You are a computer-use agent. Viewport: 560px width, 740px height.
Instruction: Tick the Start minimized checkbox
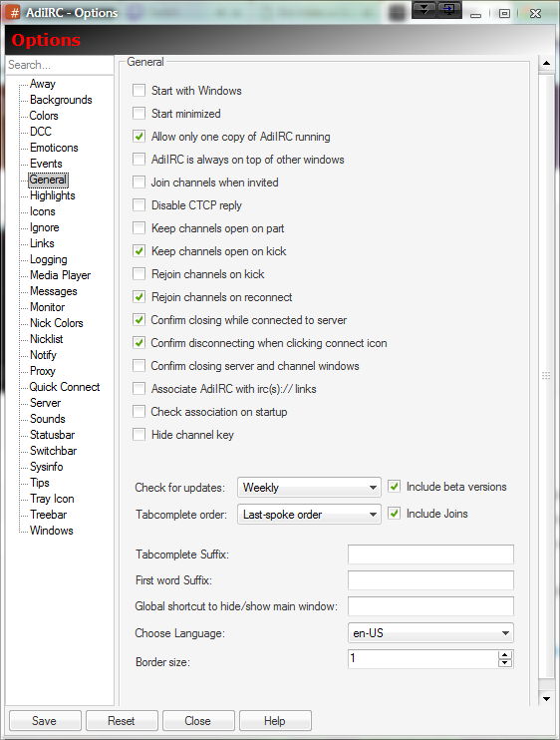pos(140,114)
